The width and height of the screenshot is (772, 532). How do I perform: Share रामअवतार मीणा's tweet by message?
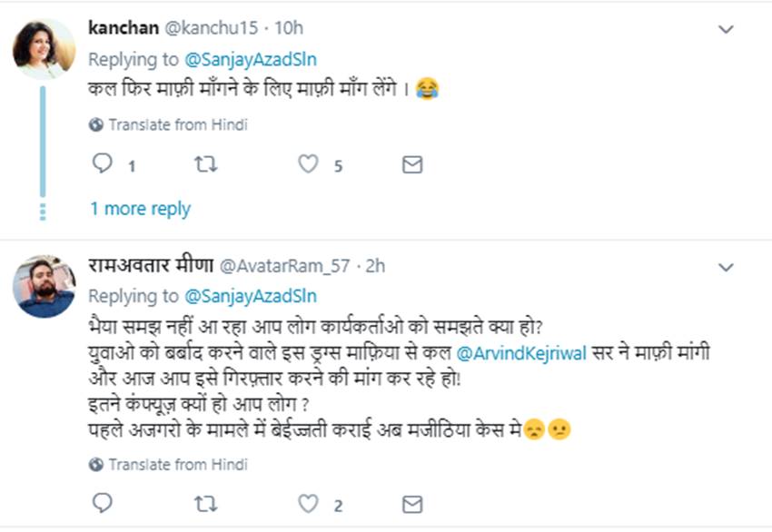click(x=412, y=503)
